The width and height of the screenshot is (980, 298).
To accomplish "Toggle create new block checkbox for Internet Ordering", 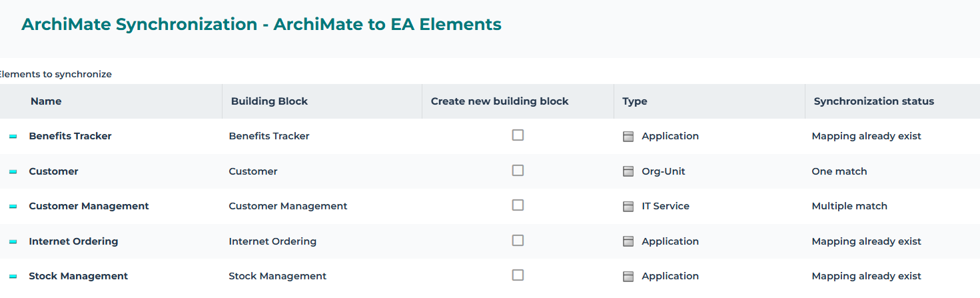I will click(x=518, y=241).
